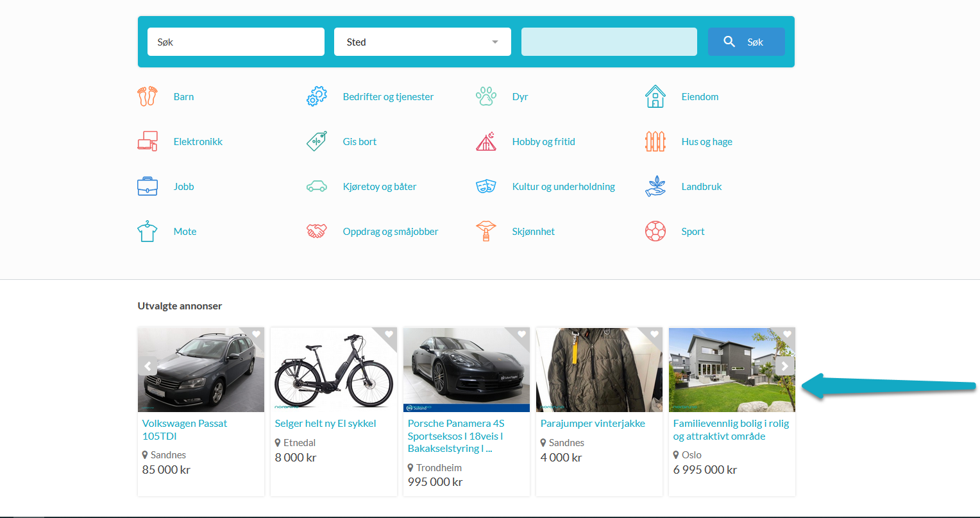
Task: Open the Dyr paw print icon
Action: click(486, 97)
